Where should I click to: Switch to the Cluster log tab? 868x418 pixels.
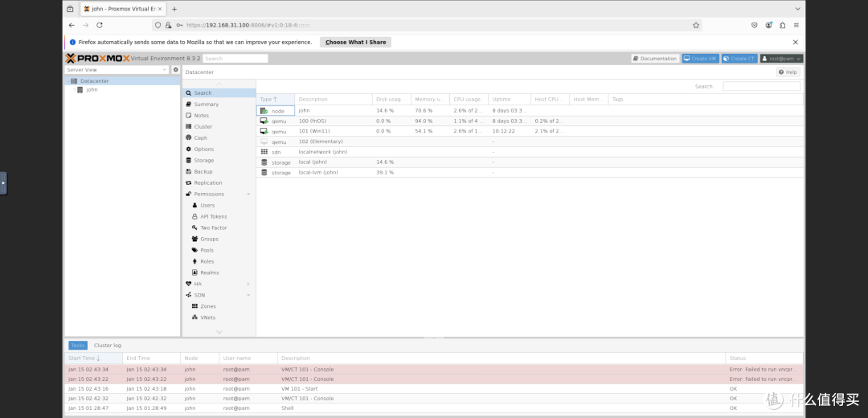pyautogui.click(x=108, y=346)
